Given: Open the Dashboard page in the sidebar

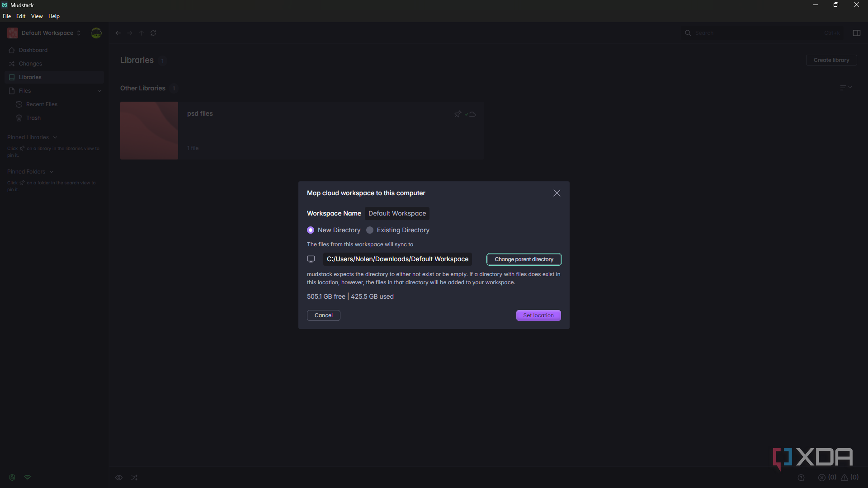Looking at the screenshot, I should (x=54, y=50).
